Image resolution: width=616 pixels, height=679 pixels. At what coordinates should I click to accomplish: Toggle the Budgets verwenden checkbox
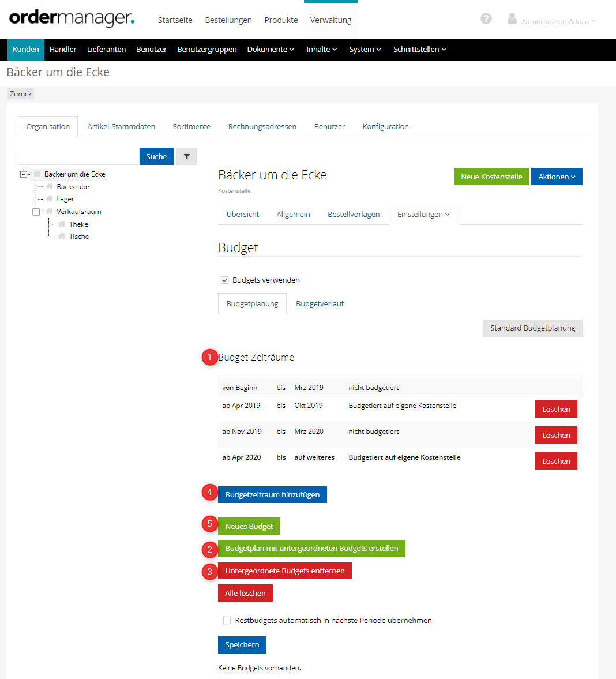click(225, 280)
